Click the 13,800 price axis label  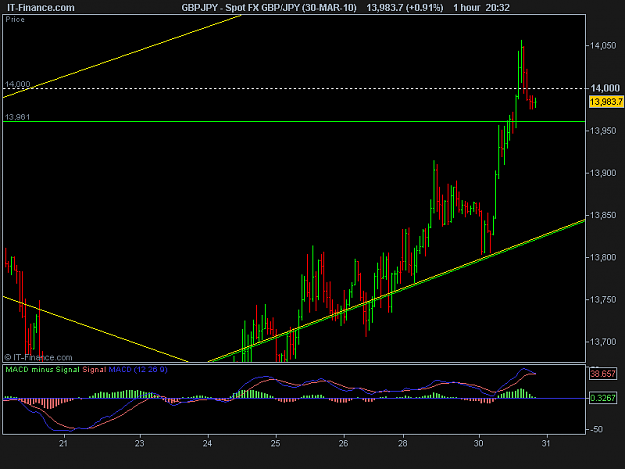603,257
